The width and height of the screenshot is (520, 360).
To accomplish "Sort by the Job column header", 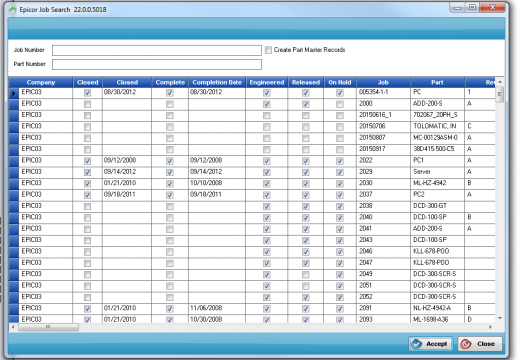I will coord(383,82).
